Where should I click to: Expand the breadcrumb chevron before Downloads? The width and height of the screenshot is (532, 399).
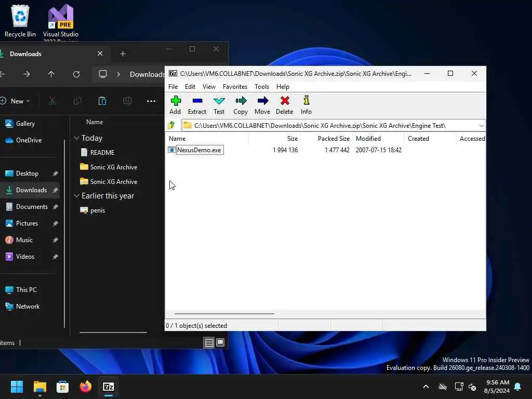pos(118,74)
